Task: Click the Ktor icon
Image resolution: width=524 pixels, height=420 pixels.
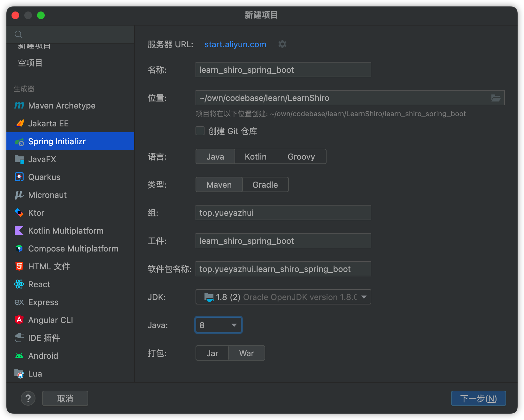Action: click(x=19, y=213)
